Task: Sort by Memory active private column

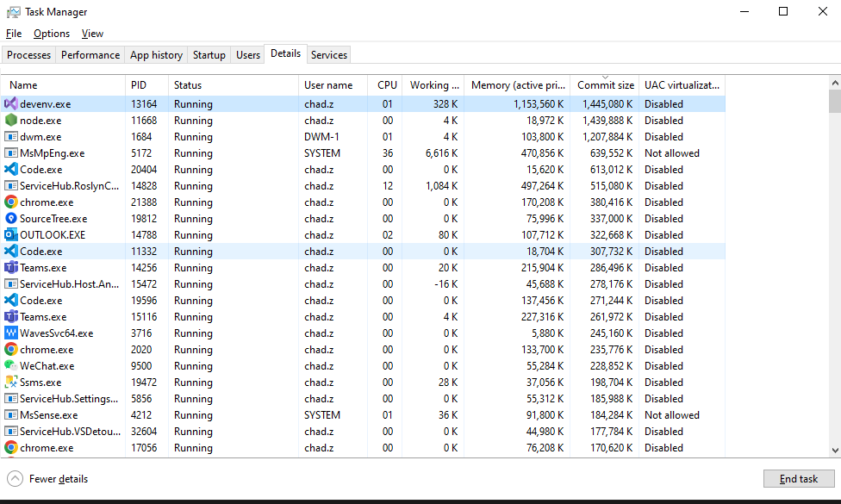Action: [517, 85]
